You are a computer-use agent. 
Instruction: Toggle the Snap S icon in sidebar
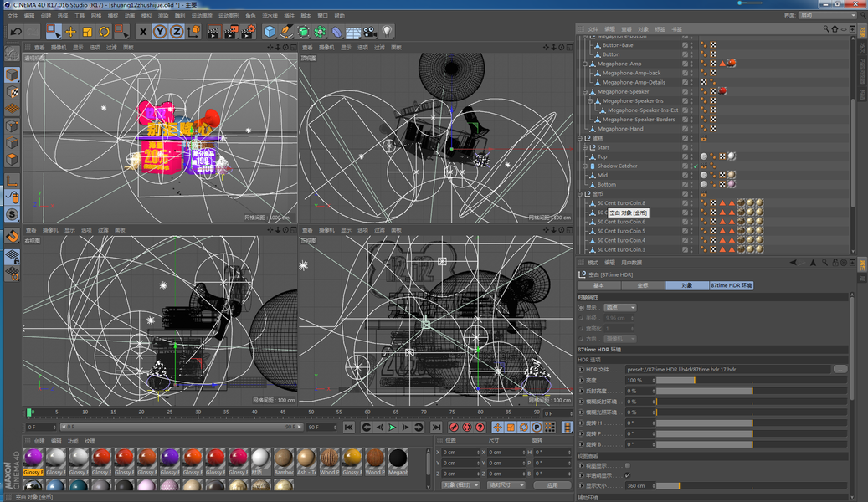tap(13, 214)
